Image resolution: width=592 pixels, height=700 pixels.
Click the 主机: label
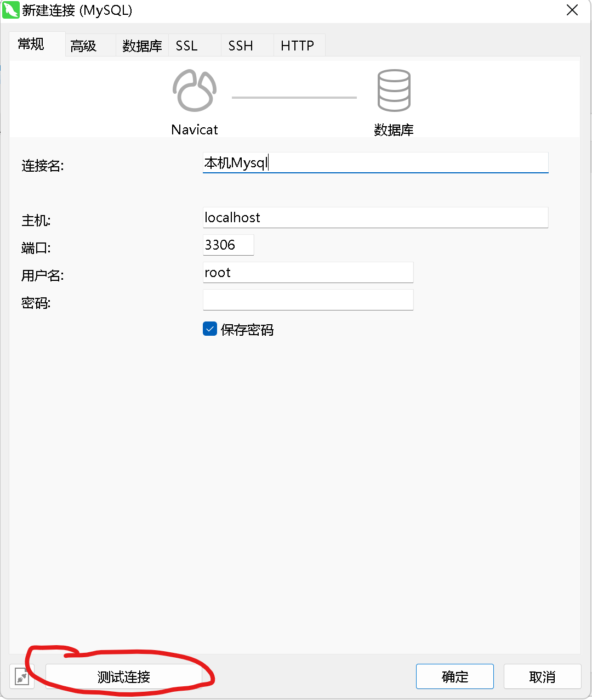click(x=36, y=221)
